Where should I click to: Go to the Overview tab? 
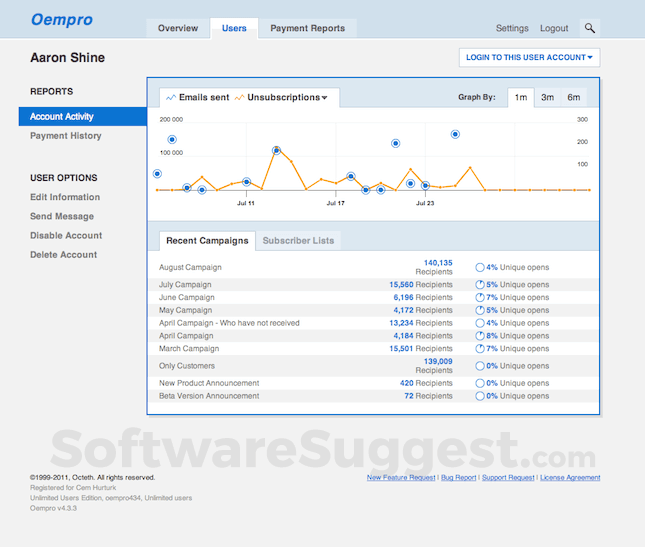point(177,29)
